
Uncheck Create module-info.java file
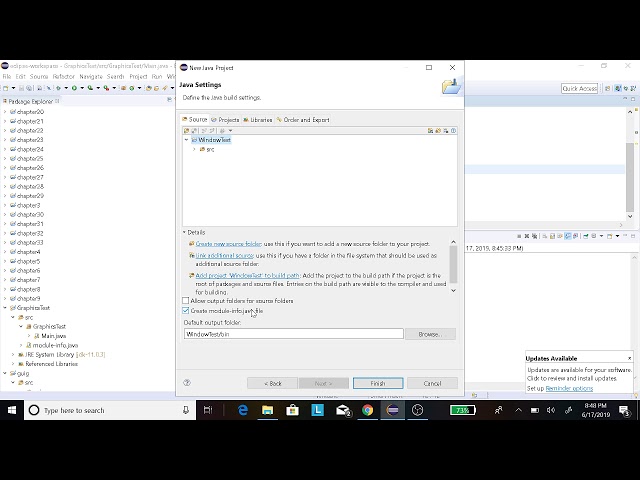pos(186,311)
